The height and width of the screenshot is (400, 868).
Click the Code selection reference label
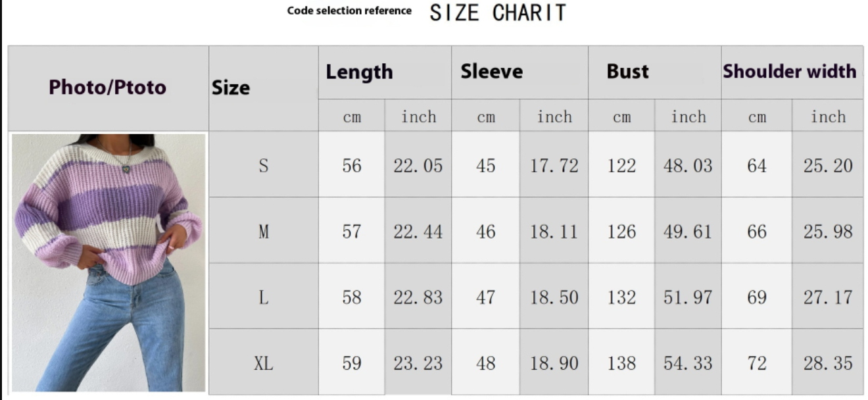pyautogui.click(x=349, y=11)
